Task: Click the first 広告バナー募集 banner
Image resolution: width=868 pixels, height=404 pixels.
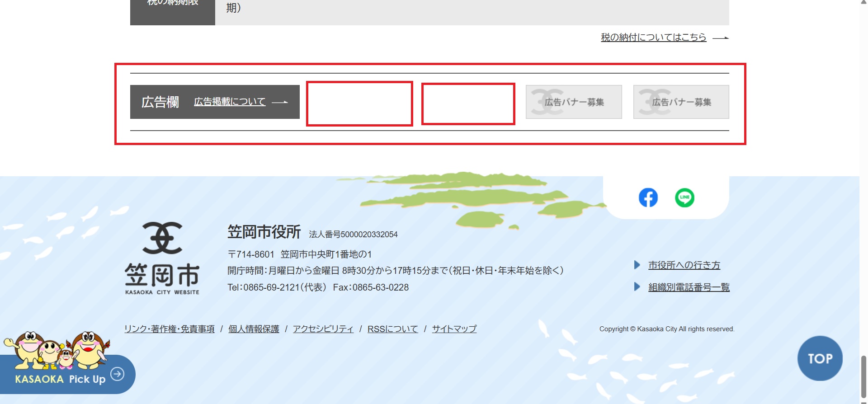Action: coord(574,102)
